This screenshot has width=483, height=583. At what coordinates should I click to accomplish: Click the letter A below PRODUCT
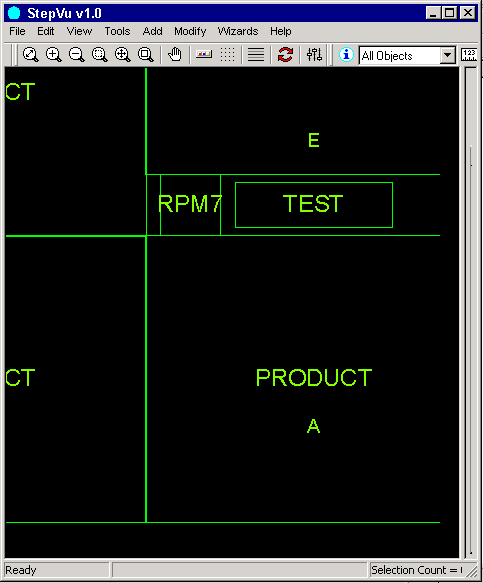pyautogui.click(x=313, y=426)
